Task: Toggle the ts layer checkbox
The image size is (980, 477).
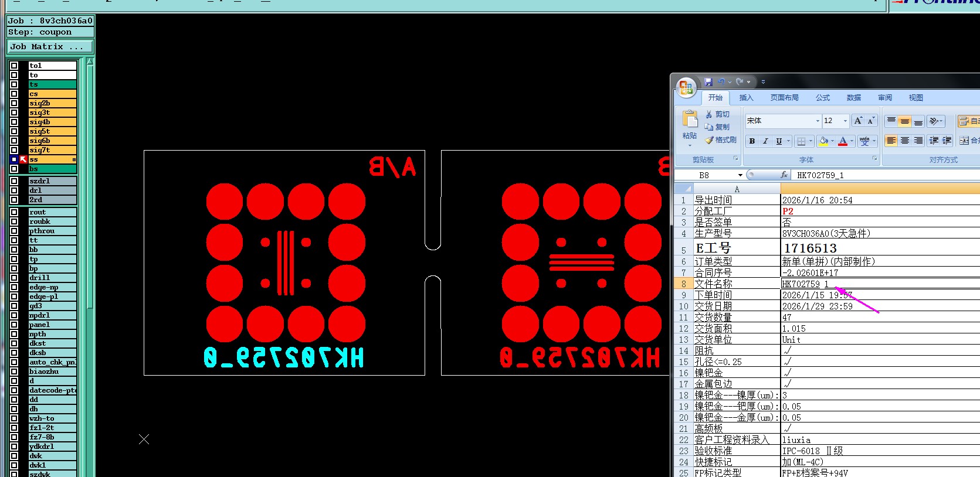Action: pos(14,84)
